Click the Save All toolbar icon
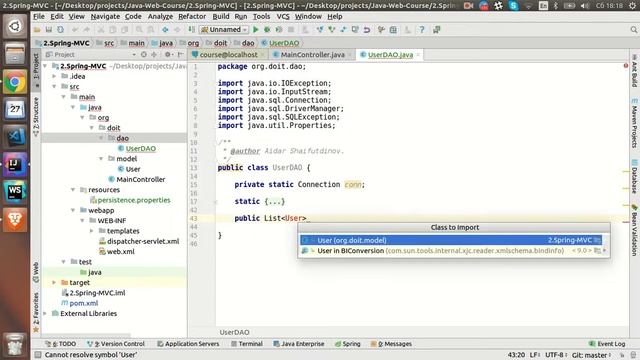Image resolution: width=640 pixels, height=360 pixels. point(49,30)
